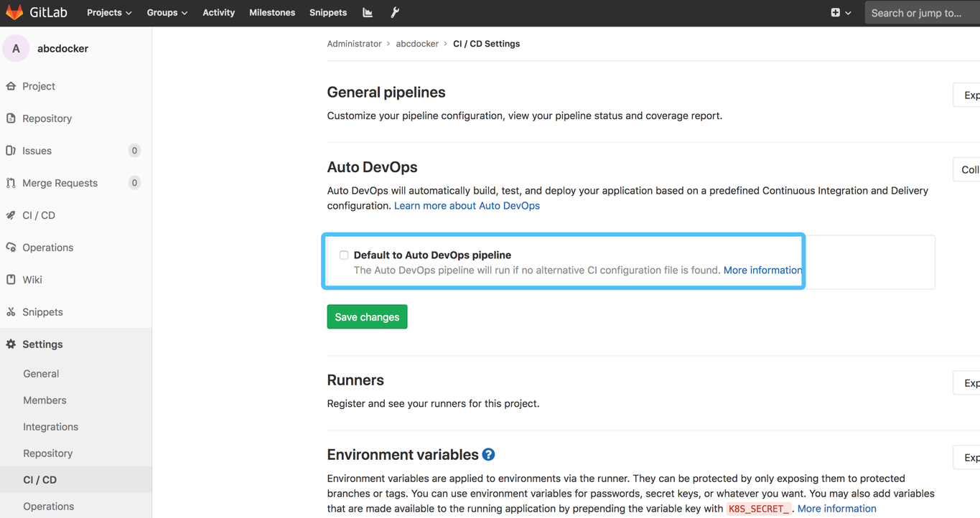
Task: Click the Save changes button
Action: 367,317
